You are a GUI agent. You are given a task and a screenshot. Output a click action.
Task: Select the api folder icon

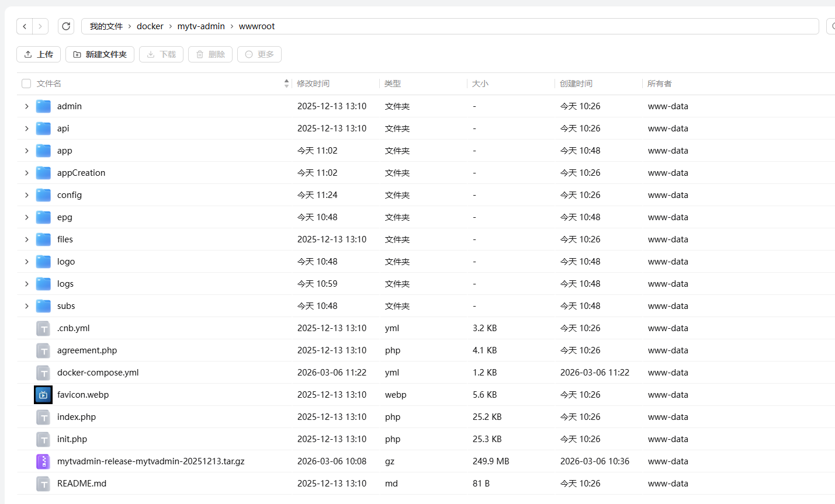point(43,128)
